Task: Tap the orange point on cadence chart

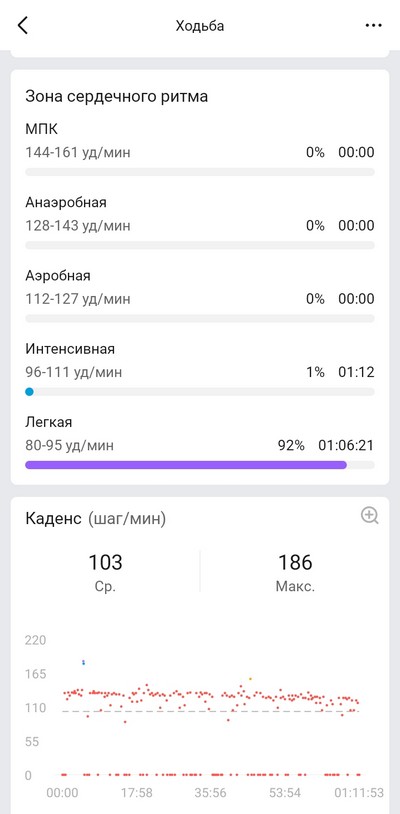Action: click(x=250, y=679)
